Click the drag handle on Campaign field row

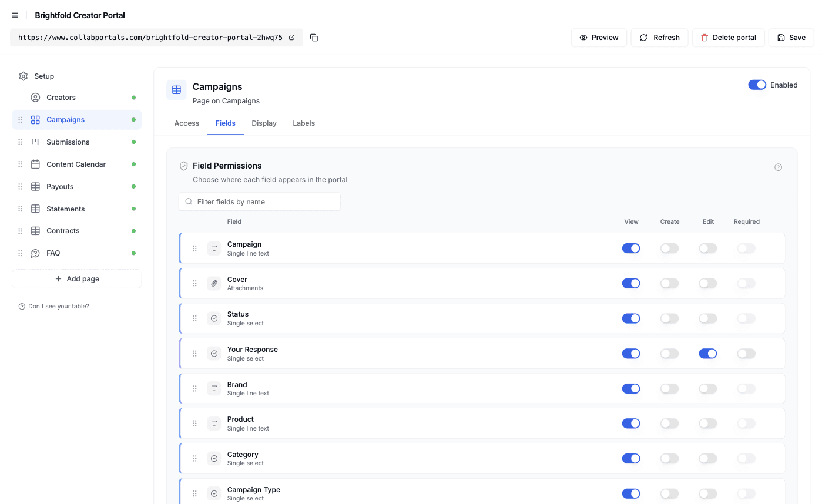point(195,248)
